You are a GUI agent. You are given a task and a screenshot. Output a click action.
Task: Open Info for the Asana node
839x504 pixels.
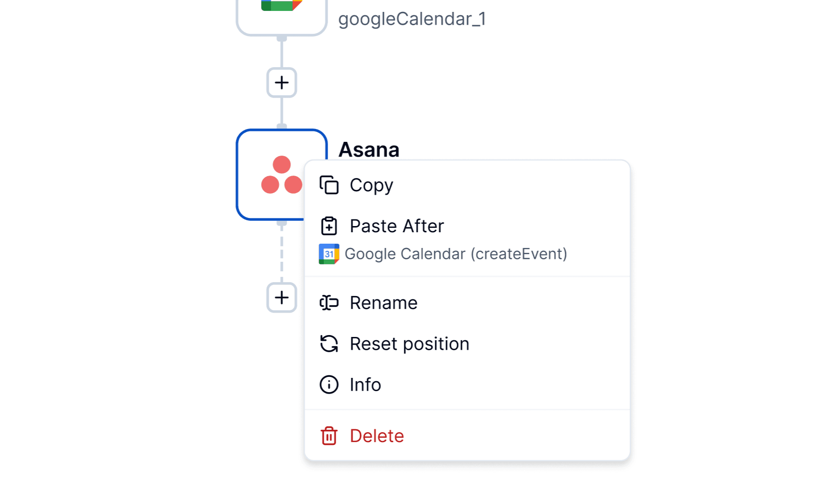365,385
